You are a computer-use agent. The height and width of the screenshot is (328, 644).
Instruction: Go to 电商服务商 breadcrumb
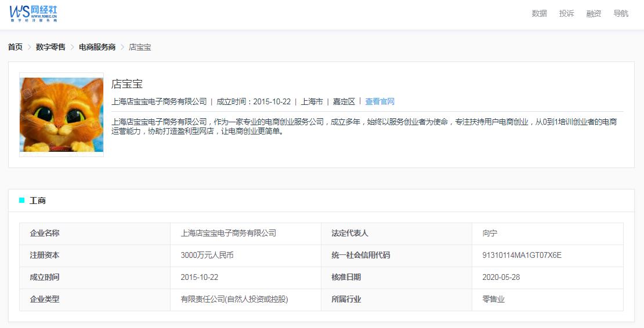point(97,47)
